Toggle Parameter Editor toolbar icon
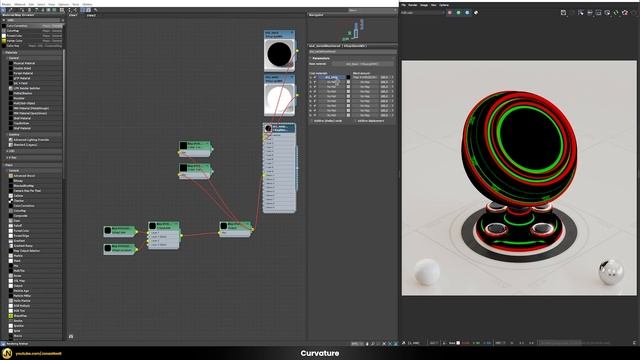This screenshot has height=360, width=640. (x=89, y=10)
